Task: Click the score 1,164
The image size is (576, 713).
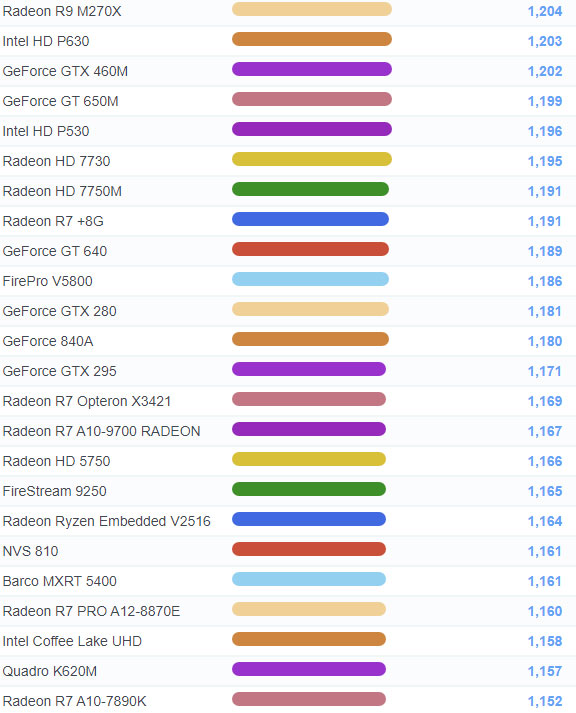Action: (545, 522)
